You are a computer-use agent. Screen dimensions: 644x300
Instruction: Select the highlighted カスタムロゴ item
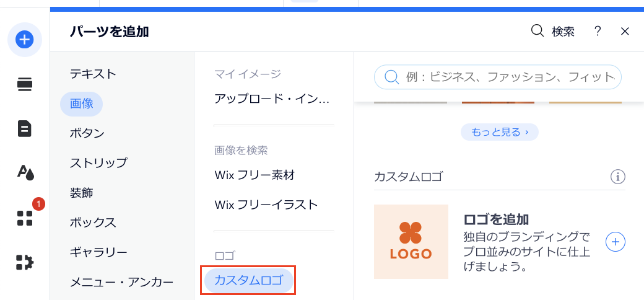click(x=249, y=281)
